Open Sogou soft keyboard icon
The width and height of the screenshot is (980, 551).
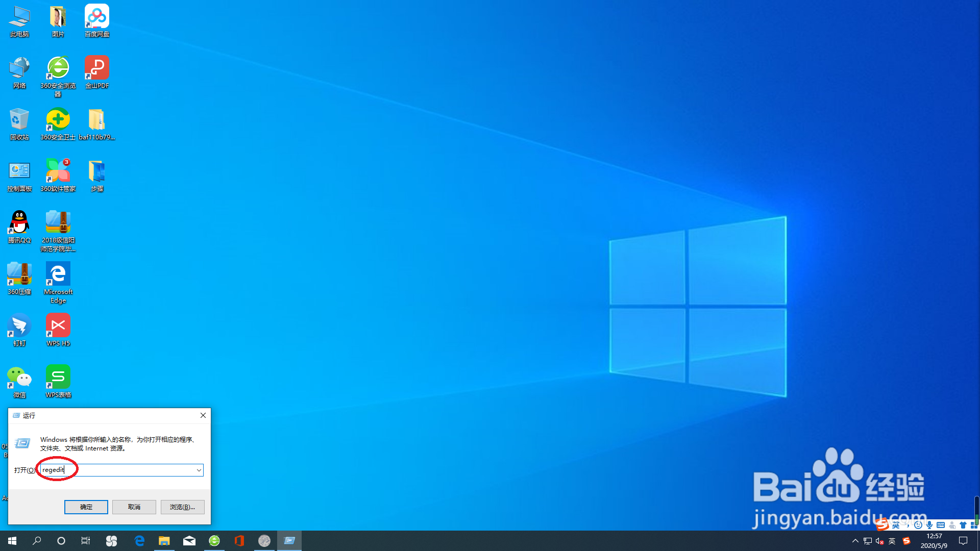point(941,525)
